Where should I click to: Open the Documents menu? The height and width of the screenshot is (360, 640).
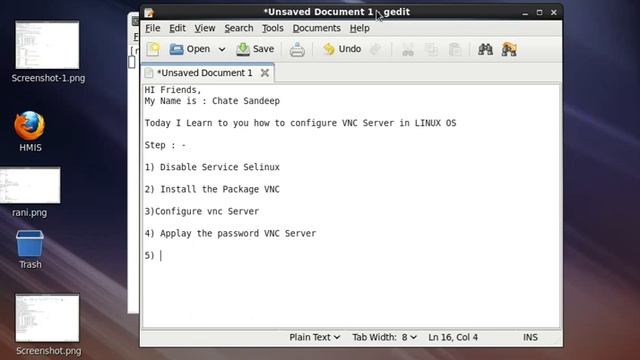click(316, 28)
